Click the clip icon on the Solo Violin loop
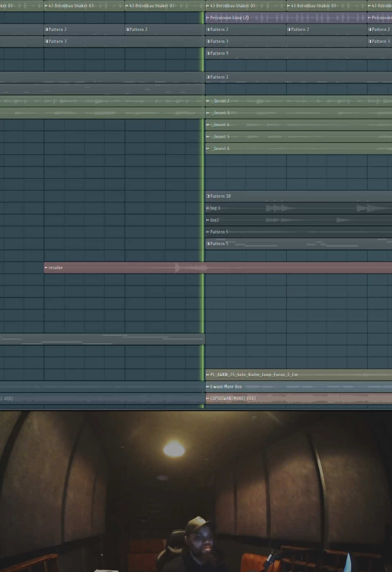The height and width of the screenshot is (572, 392). (208, 374)
